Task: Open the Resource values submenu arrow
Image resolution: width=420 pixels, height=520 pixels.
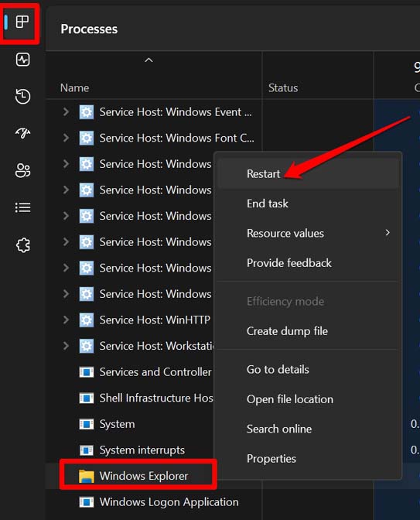Action: tap(388, 233)
